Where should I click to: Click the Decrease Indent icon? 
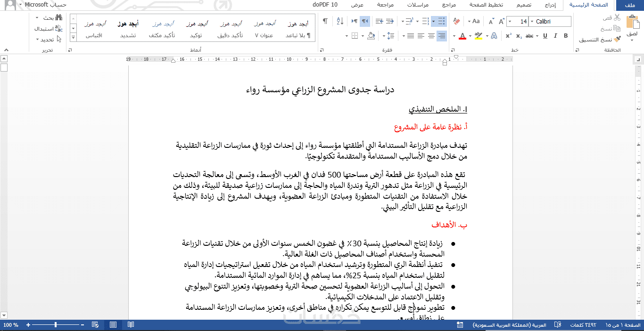(389, 21)
